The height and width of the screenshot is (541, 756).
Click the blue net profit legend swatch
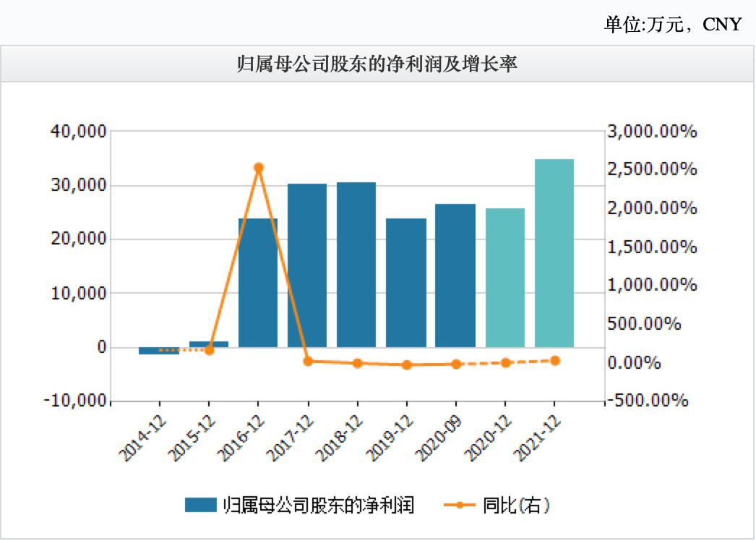click(201, 505)
